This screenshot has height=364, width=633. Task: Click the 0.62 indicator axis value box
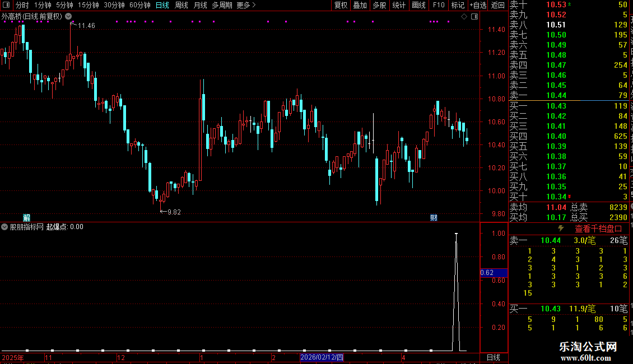(494, 273)
